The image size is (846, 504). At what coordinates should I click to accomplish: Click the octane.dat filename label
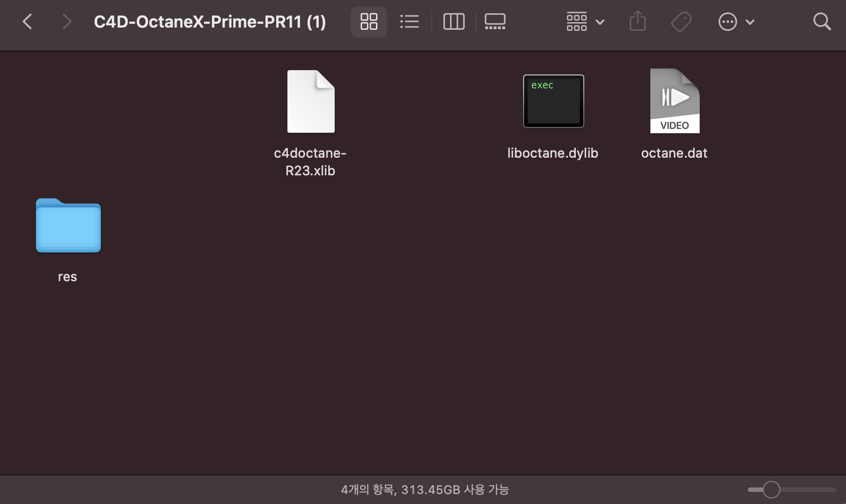click(674, 153)
